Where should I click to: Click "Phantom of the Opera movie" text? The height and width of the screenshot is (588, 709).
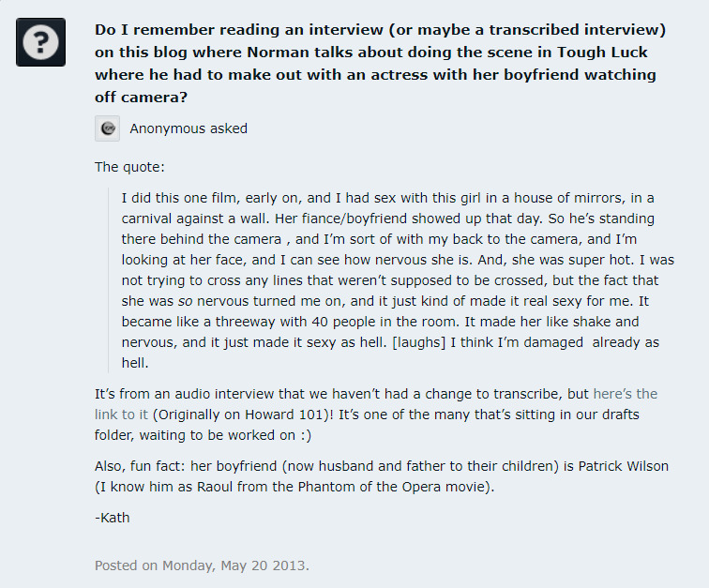coord(391,487)
